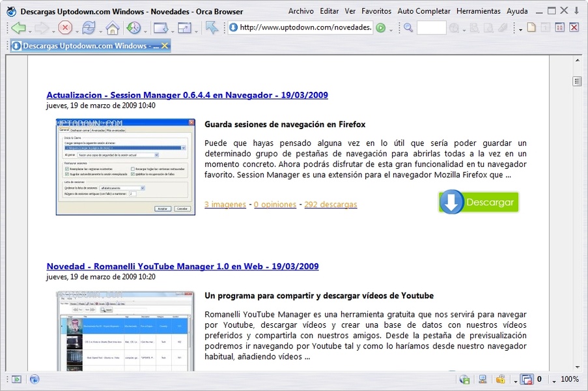Close all tabs with red X box icon
The image size is (588, 391).
coord(574,27)
